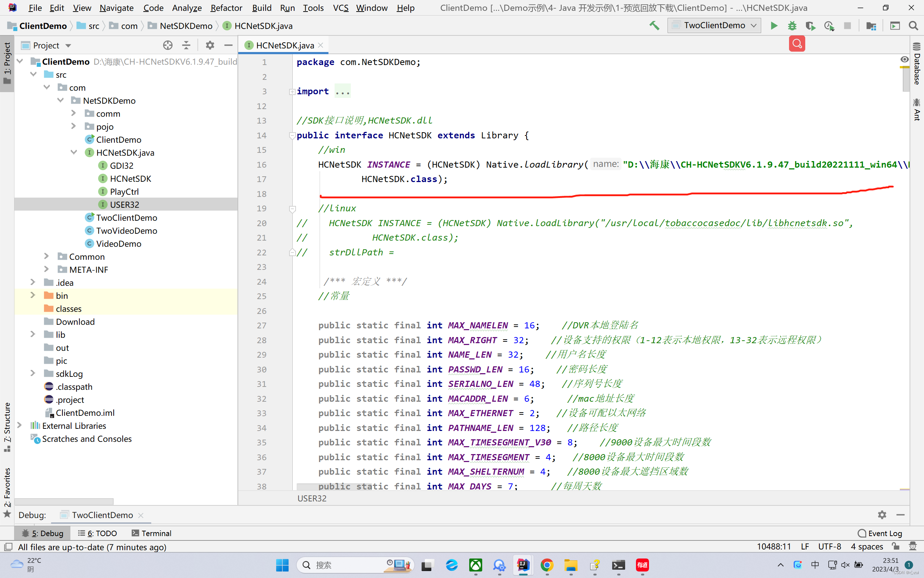Toggle reader mode eye icon in editor
The image size is (924, 578).
coord(904,59)
